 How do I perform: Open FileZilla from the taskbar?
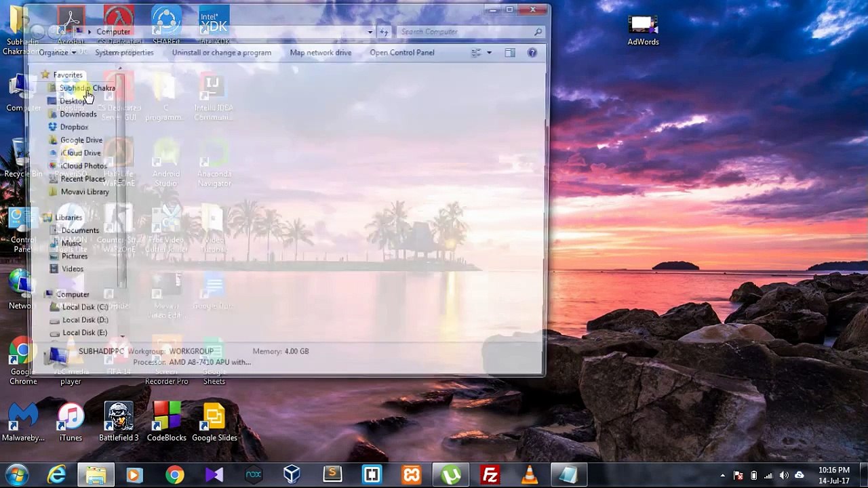[x=490, y=475]
